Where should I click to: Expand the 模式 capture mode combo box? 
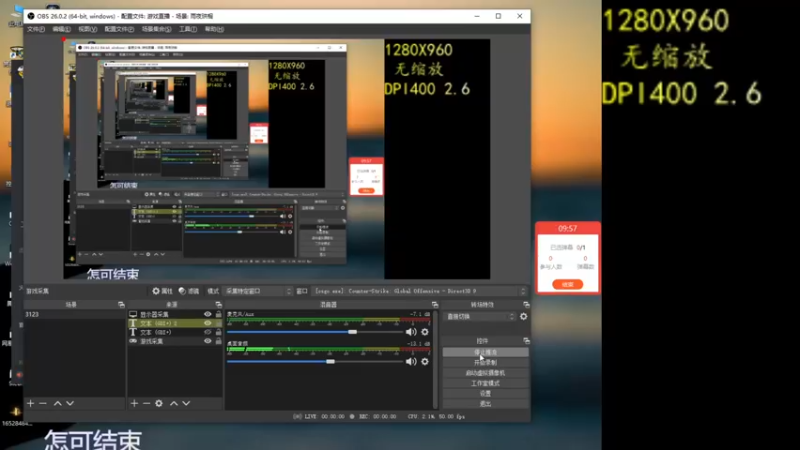click(x=258, y=291)
